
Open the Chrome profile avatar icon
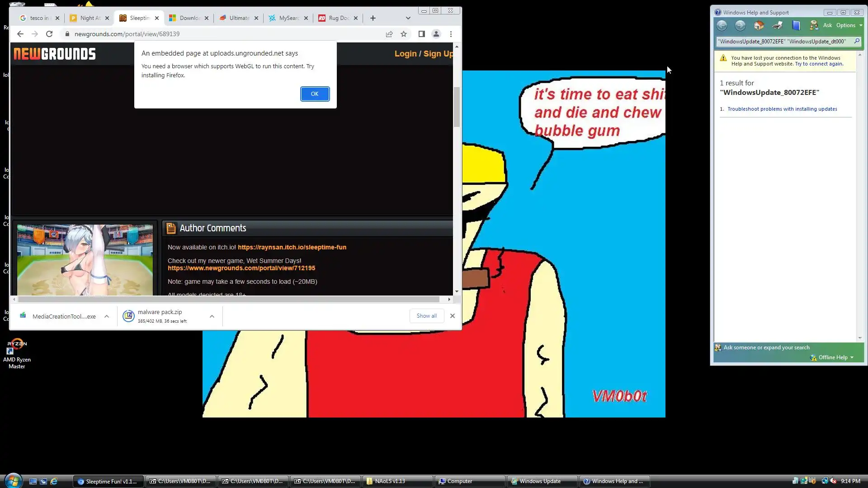tap(436, 34)
